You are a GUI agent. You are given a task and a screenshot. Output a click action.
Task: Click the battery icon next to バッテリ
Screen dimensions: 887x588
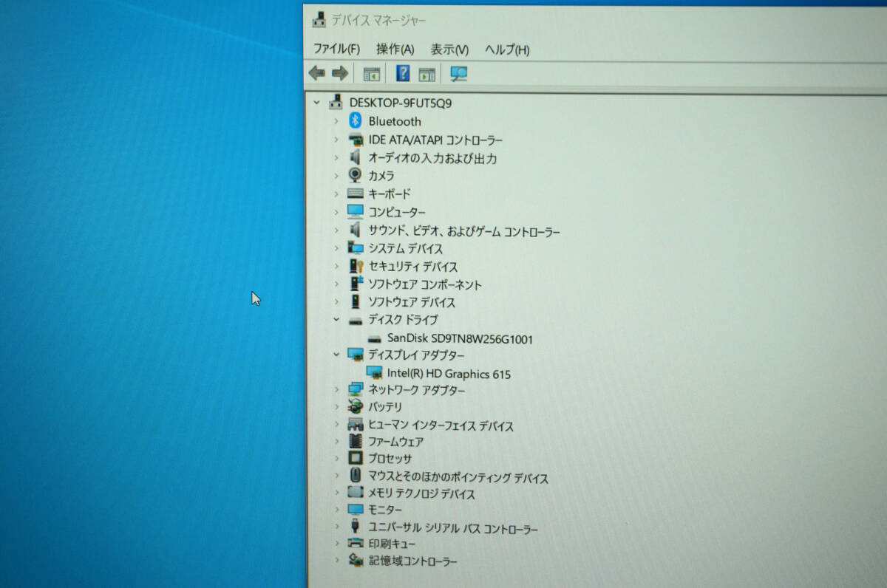355,406
